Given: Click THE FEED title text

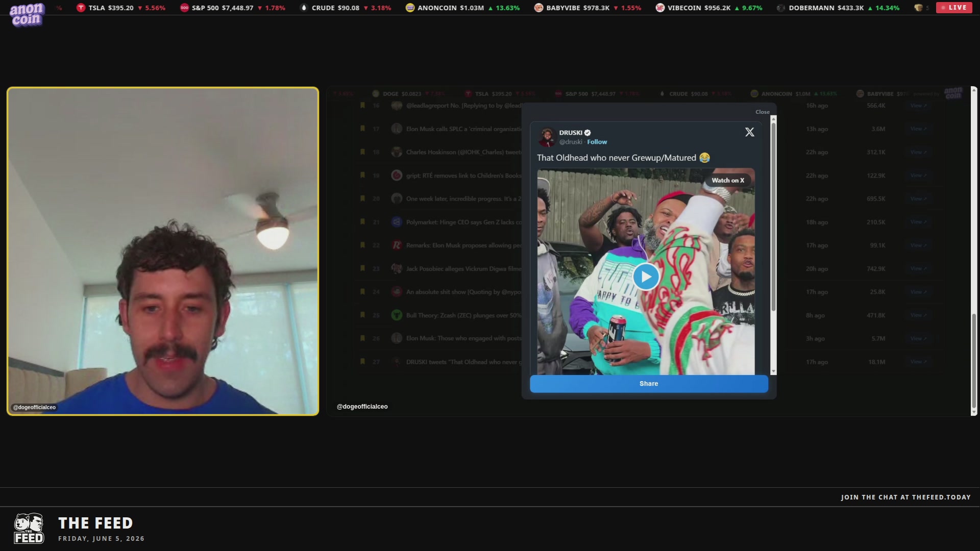Looking at the screenshot, I should coord(95,523).
